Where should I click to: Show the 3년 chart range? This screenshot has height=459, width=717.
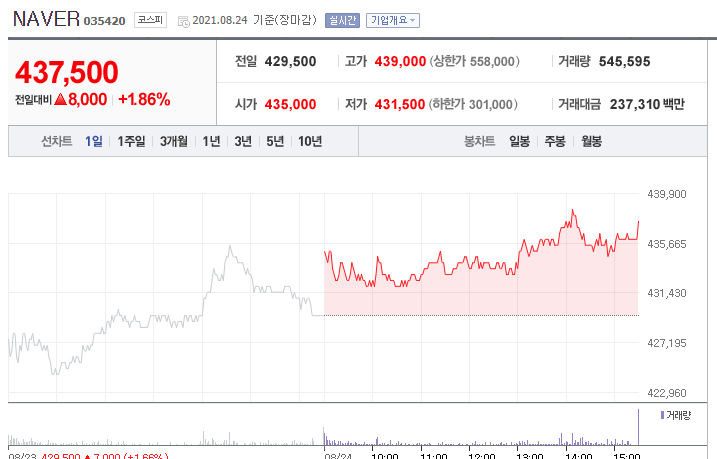(243, 141)
